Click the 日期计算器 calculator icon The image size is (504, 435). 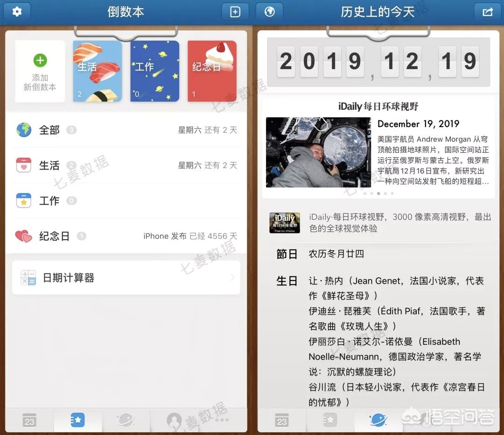point(28,278)
